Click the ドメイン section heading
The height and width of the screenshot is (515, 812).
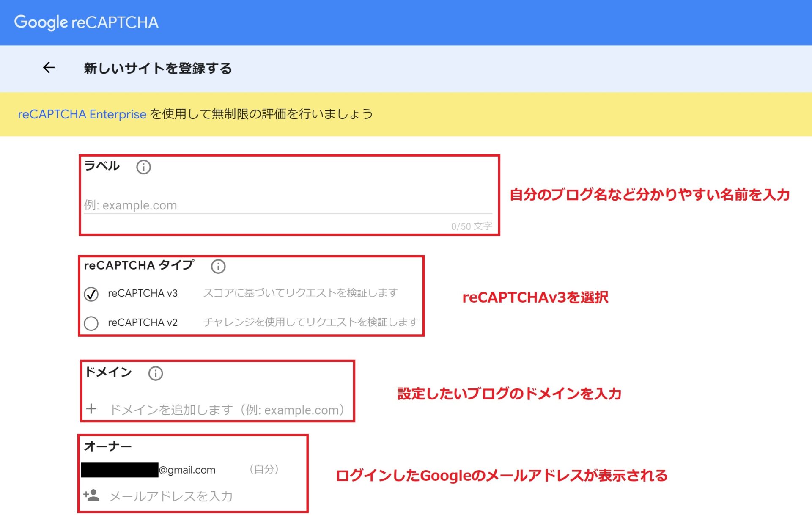click(x=108, y=372)
